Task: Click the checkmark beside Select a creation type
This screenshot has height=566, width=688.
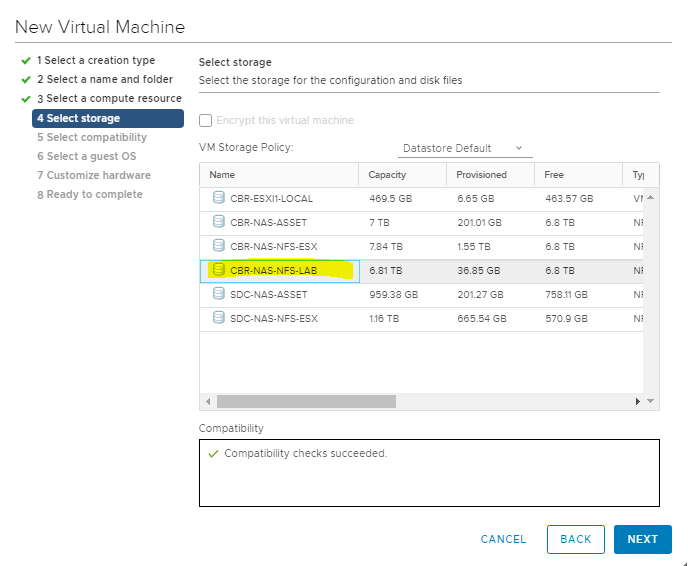Action: (25, 61)
